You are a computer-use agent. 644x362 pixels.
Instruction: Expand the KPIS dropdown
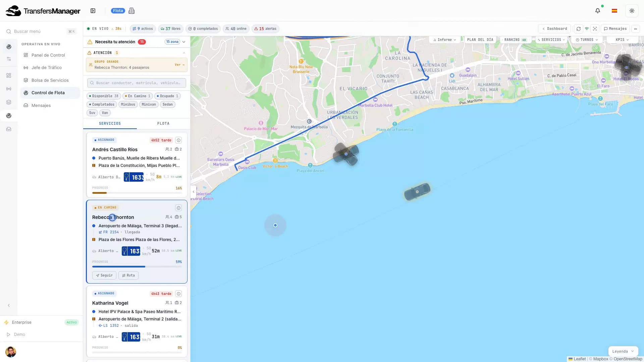[622, 40]
